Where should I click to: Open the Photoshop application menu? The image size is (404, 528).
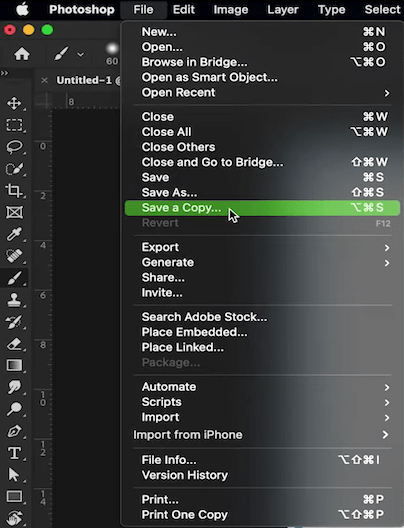coord(82,9)
